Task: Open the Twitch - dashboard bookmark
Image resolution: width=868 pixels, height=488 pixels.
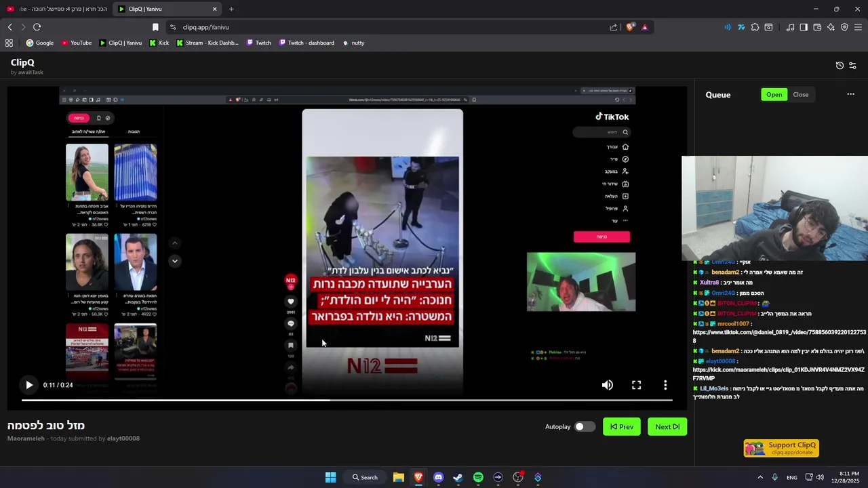Action: [x=306, y=43]
